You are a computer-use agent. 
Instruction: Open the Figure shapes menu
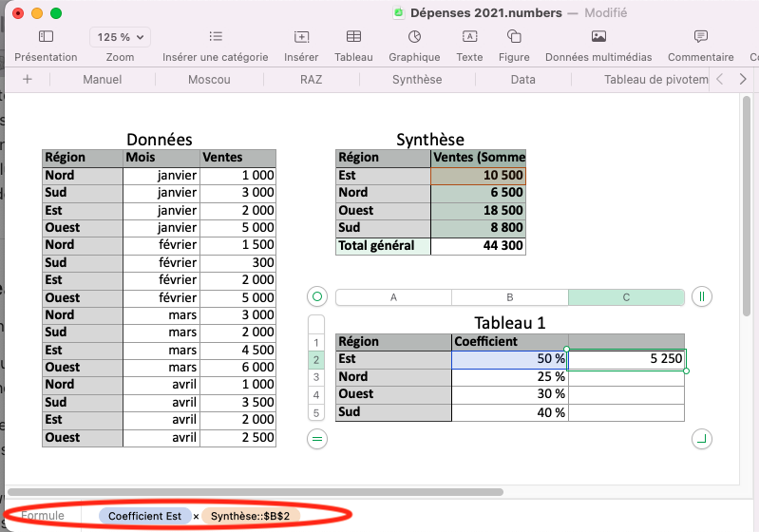(x=514, y=37)
